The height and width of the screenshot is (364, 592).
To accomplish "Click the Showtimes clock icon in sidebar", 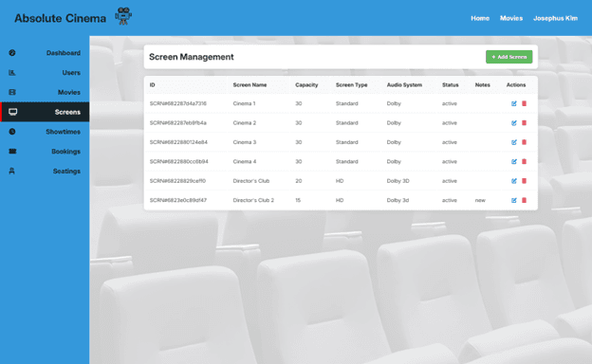I will 12,132.
